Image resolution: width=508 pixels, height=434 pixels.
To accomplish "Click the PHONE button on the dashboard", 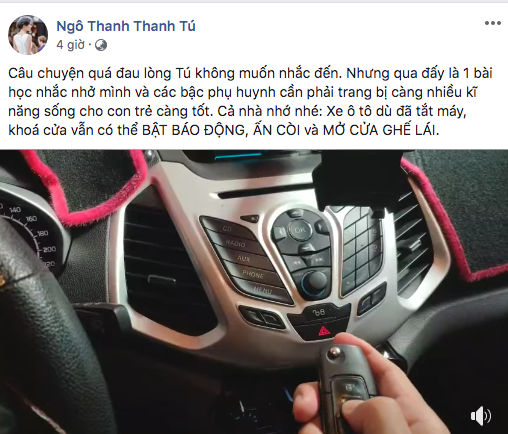I will (x=253, y=274).
